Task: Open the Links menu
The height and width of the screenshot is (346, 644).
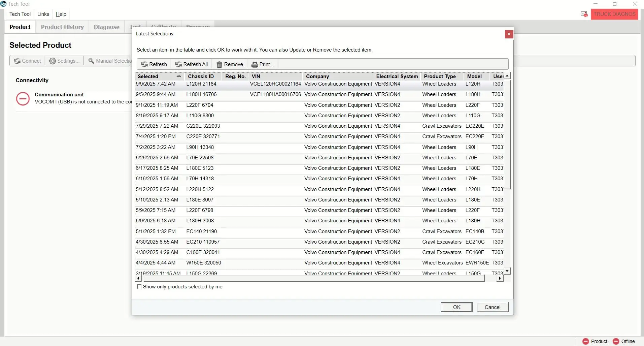Action: 43,14
